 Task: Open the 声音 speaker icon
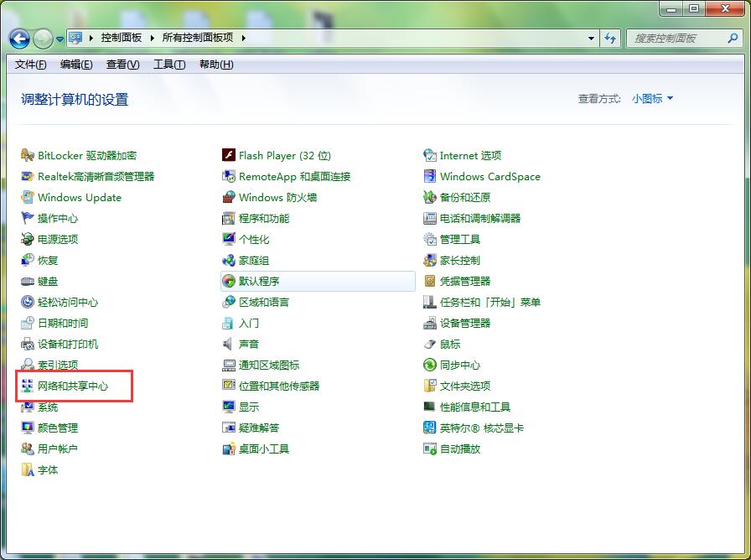coord(229,344)
